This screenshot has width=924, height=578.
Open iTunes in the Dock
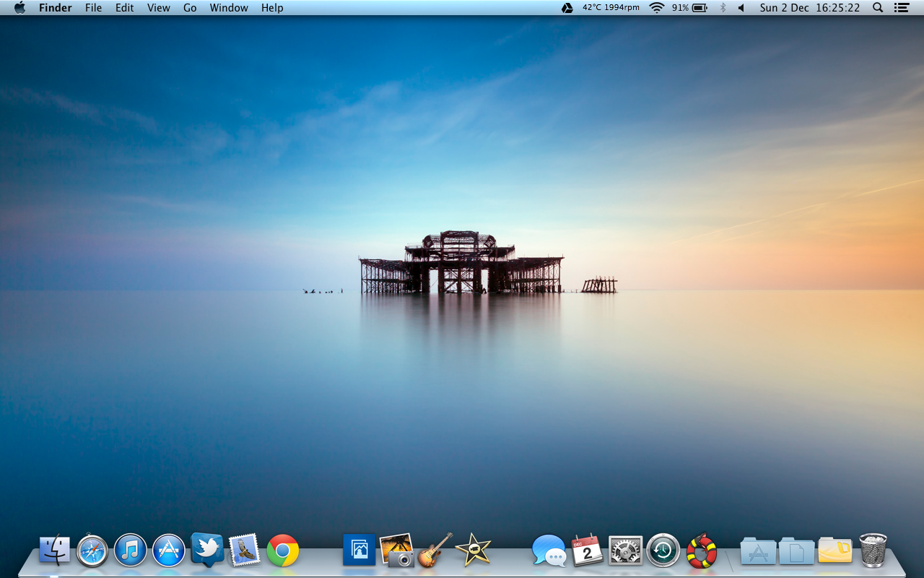click(131, 551)
